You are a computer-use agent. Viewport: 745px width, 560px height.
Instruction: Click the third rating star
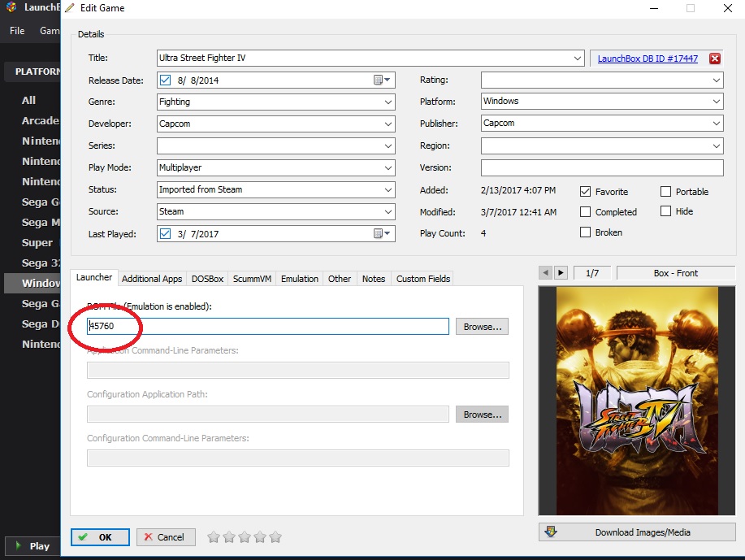click(245, 537)
